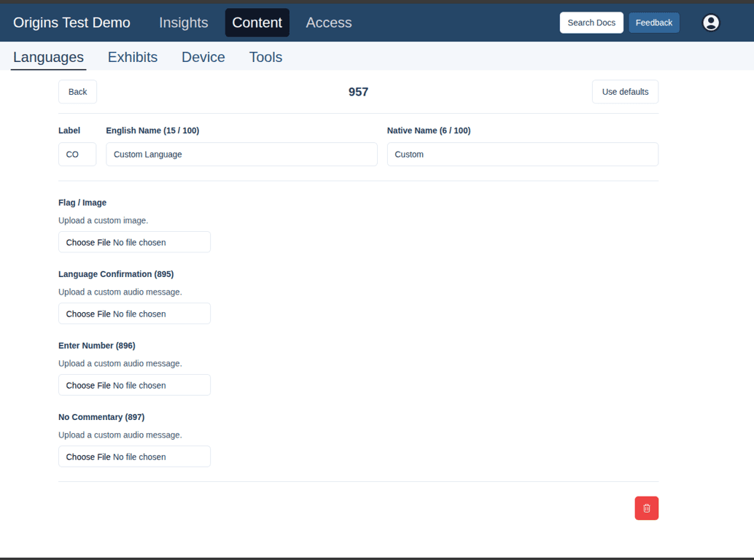This screenshot has height=560, width=754.
Task: Switch to the Languages tab
Action: click(49, 57)
